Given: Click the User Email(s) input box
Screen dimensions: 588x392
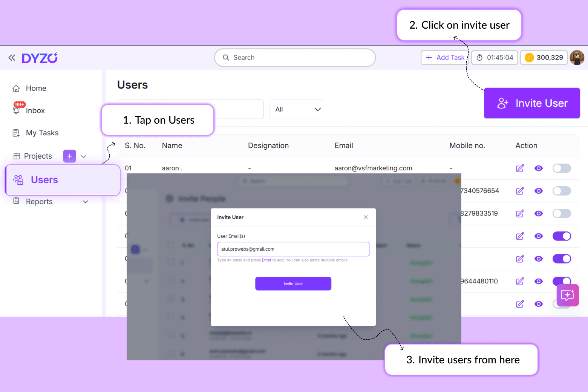Looking at the screenshot, I should pyautogui.click(x=293, y=249).
